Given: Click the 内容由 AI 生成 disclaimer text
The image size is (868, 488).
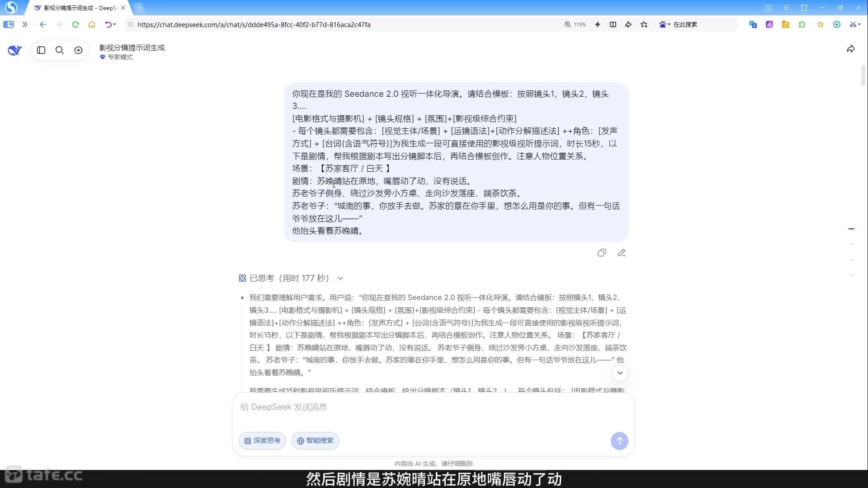Looking at the screenshot, I should [433, 464].
